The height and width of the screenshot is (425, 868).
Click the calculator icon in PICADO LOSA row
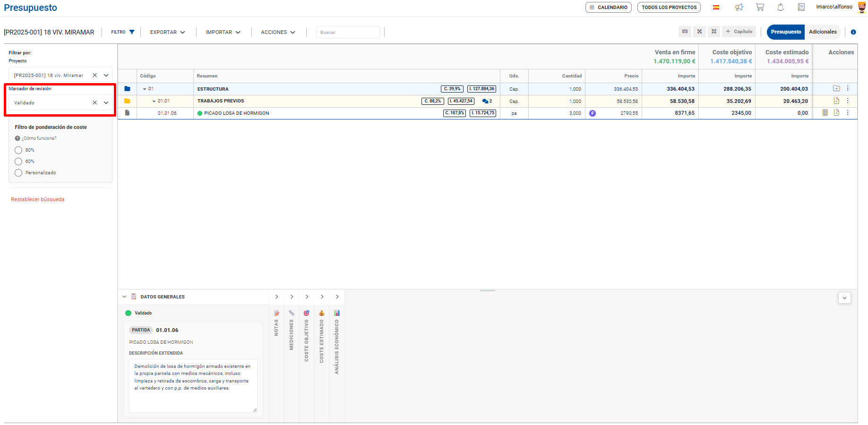point(825,113)
